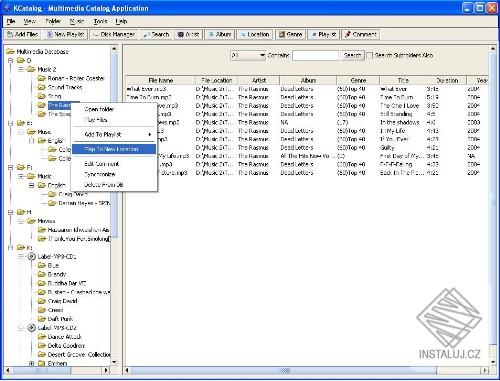
Task: Expand the Eminem folder node
Action: [31, 363]
